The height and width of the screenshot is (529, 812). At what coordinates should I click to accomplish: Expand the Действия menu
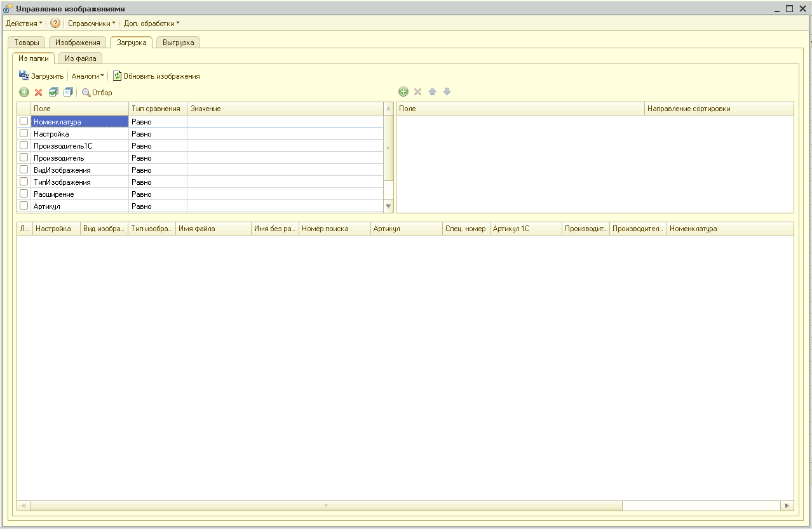pos(24,23)
